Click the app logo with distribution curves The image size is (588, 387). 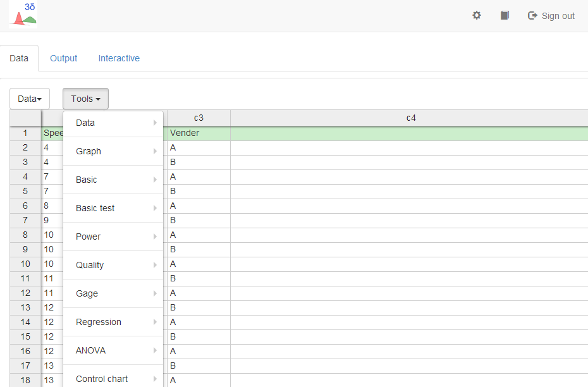[x=23, y=15]
